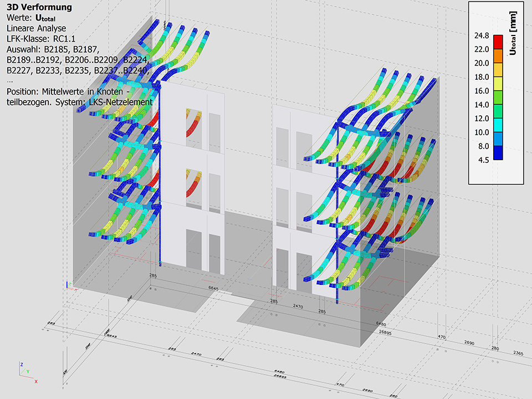Click the green legend color band
Viewport: 532px width, 399px height.
(x=498, y=98)
